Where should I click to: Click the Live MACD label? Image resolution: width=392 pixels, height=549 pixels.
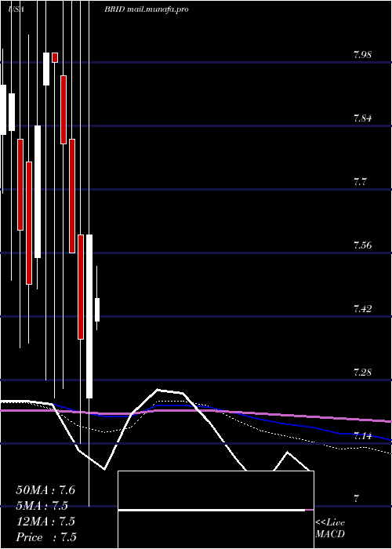(x=330, y=528)
